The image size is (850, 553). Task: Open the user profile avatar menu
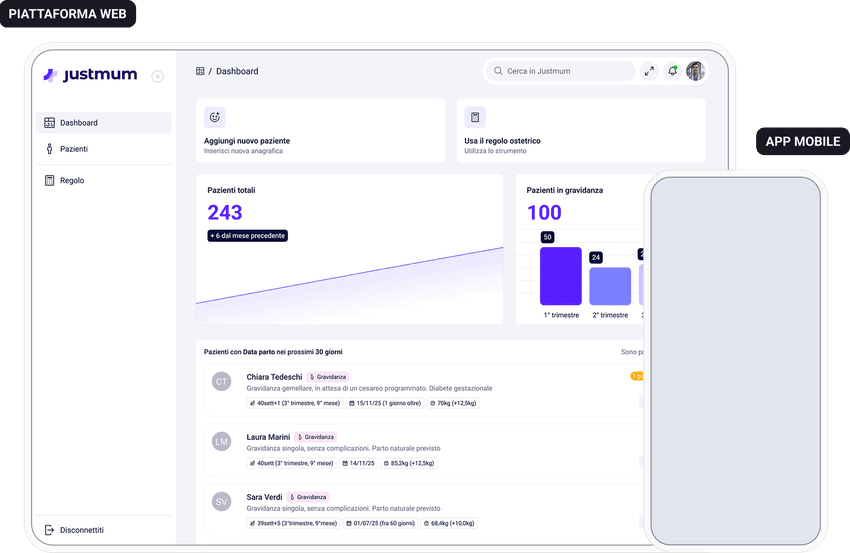[x=696, y=71]
